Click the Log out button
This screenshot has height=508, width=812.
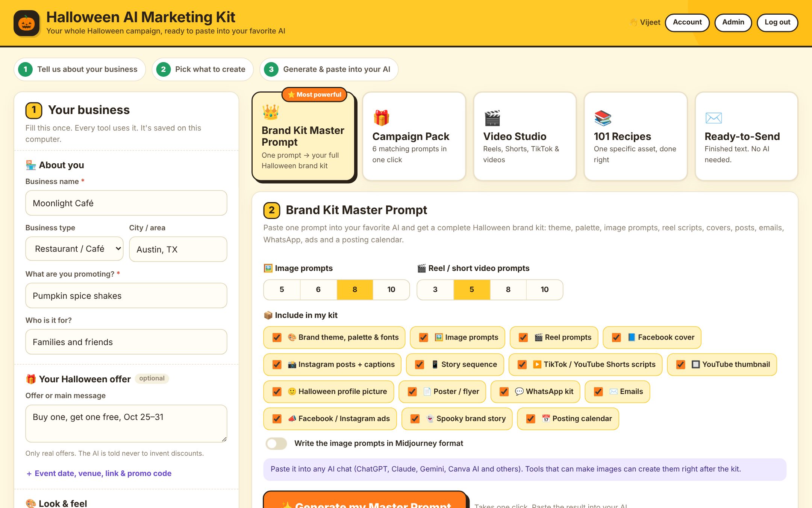777,23
